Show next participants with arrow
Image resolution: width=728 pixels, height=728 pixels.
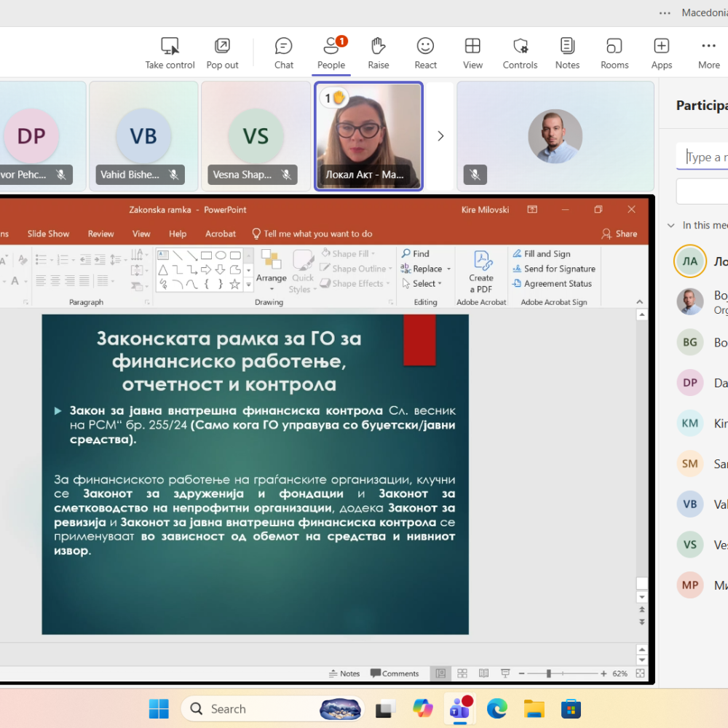[440, 136]
